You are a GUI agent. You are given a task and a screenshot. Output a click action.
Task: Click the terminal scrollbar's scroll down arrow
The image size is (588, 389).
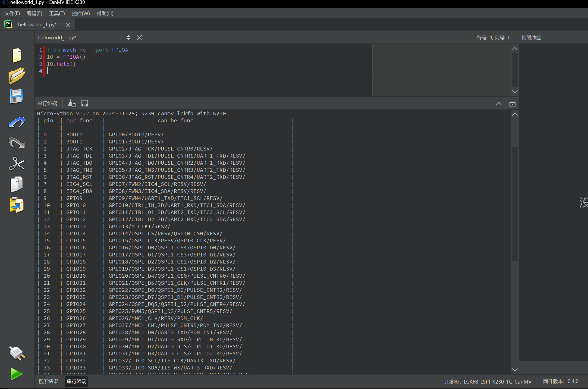[515, 369]
